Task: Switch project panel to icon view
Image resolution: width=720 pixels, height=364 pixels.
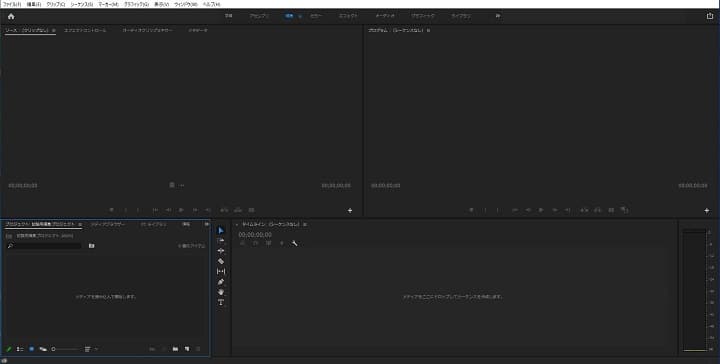Action: (31, 349)
